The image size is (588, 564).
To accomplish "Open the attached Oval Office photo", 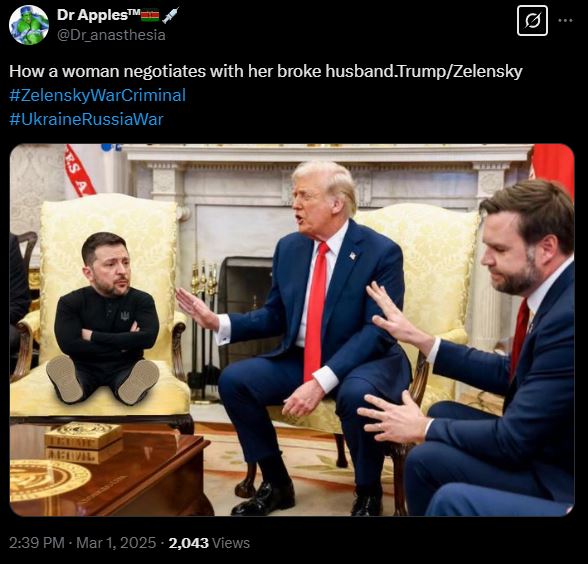I will [292, 330].
